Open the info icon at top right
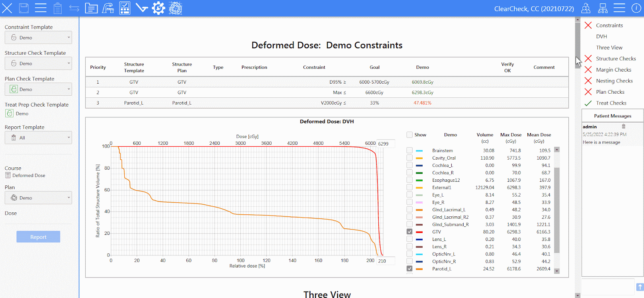 pos(636,8)
